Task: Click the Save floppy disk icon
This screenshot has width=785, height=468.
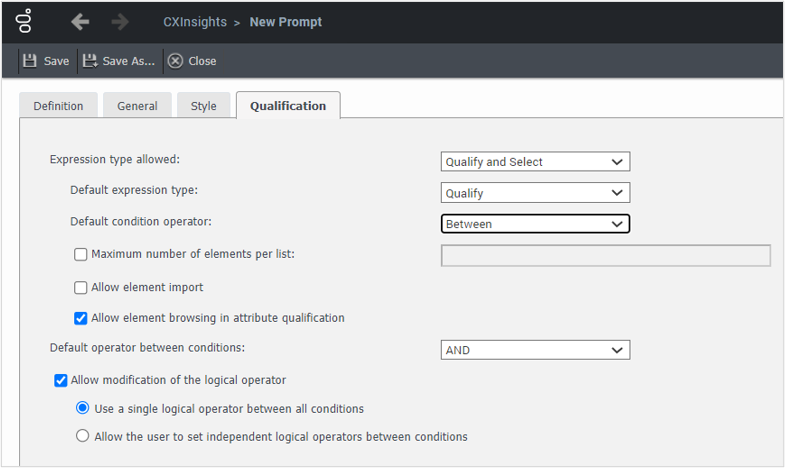Action: click(30, 61)
